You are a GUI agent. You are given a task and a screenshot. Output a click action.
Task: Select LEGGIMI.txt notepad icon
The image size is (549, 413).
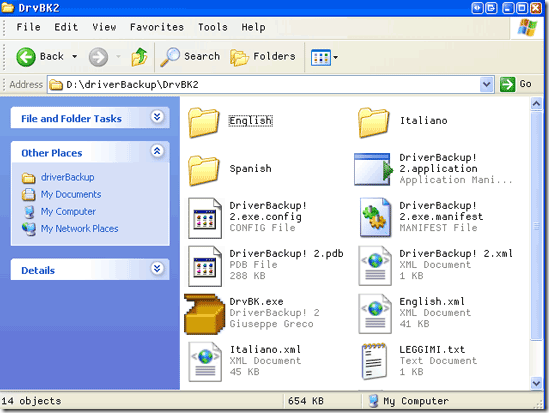click(x=374, y=361)
